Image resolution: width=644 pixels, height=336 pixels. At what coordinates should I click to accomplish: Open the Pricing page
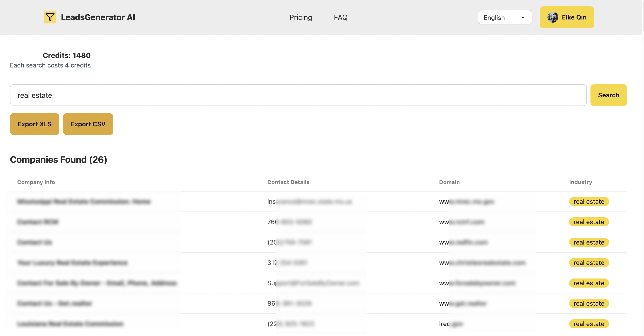point(300,17)
